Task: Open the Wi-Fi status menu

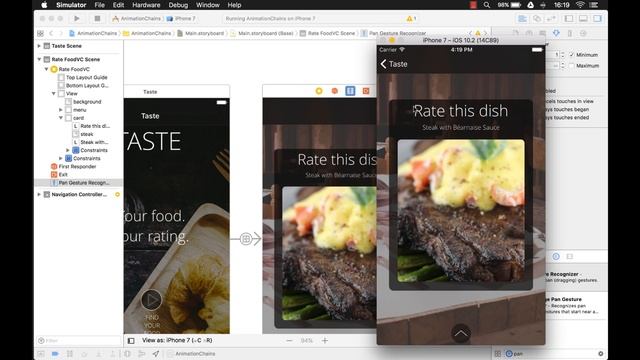Action: [x=580, y=5]
